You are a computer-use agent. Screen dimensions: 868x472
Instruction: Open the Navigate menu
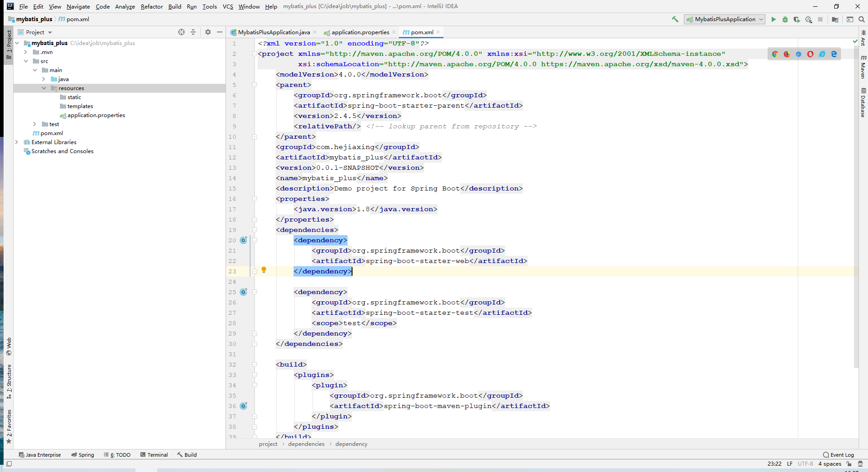coord(78,6)
